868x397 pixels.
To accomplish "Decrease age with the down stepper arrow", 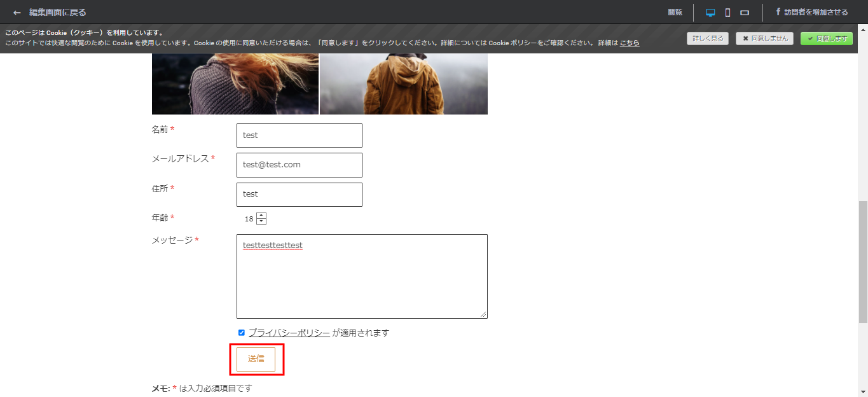I will pyautogui.click(x=261, y=221).
